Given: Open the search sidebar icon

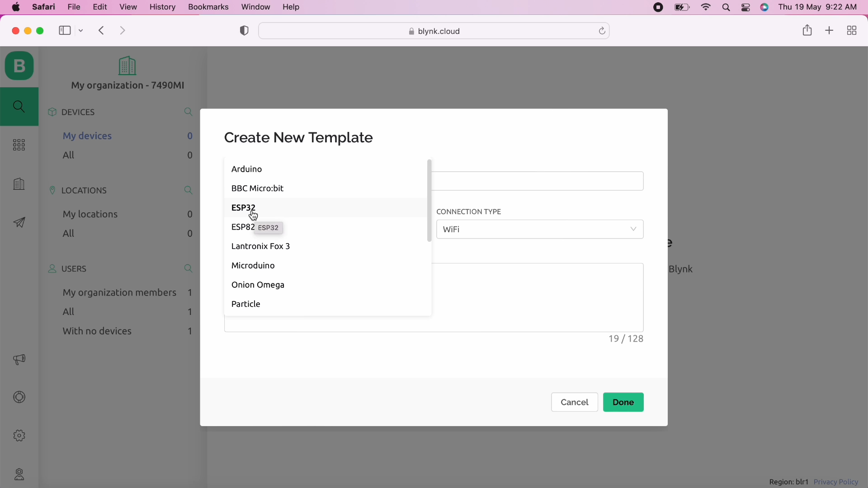Looking at the screenshot, I should point(19,107).
